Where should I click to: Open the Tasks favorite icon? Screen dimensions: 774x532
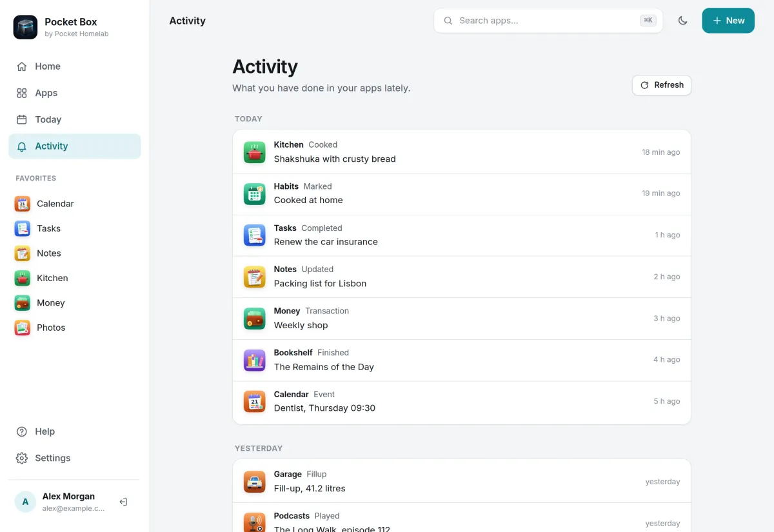coord(23,228)
